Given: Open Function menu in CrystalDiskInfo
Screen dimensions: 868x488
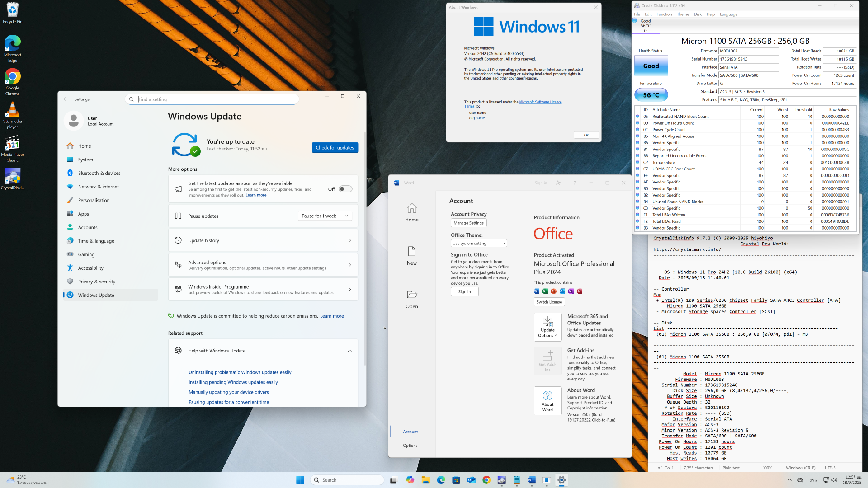Looking at the screenshot, I should click(664, 14).
